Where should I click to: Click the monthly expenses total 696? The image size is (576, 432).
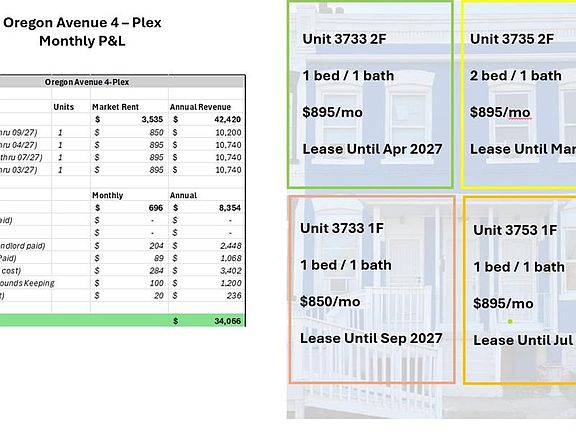point(156,208)
